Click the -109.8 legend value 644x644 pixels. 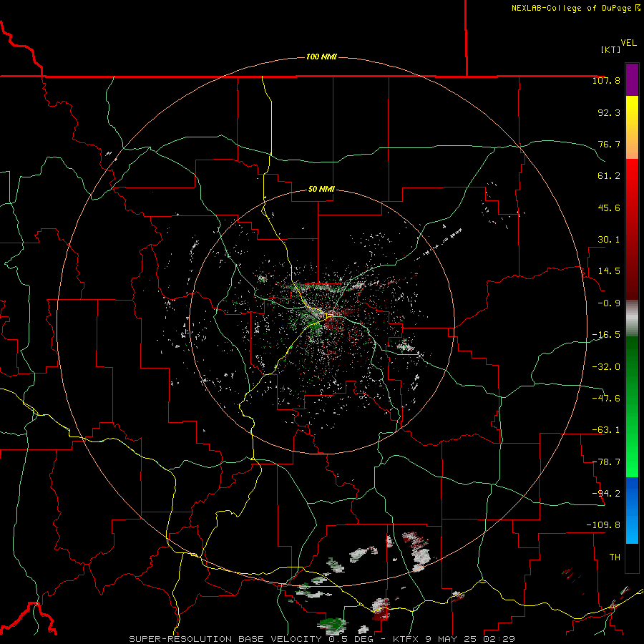click(x=603, y=525)
